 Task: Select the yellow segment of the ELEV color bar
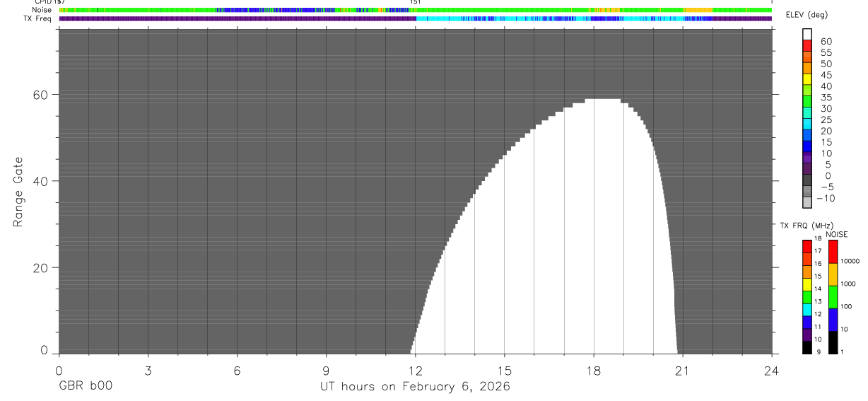(x=807, y=79)
